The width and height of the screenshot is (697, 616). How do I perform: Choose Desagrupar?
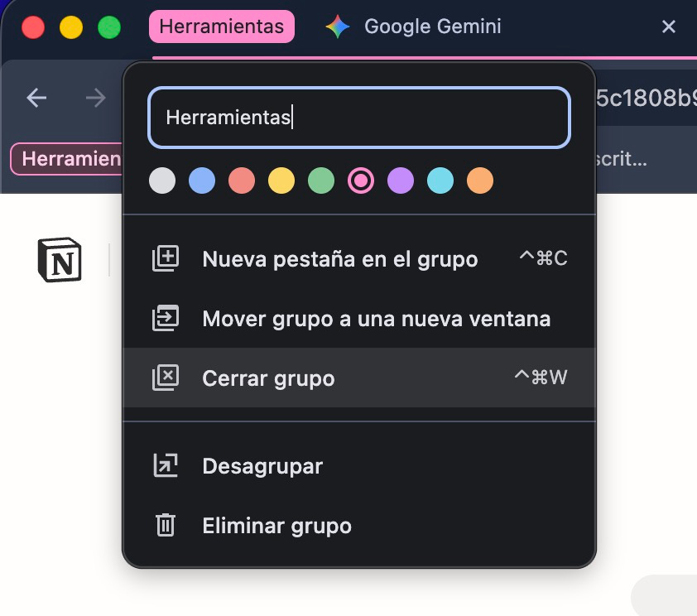[x=359, y=466]
